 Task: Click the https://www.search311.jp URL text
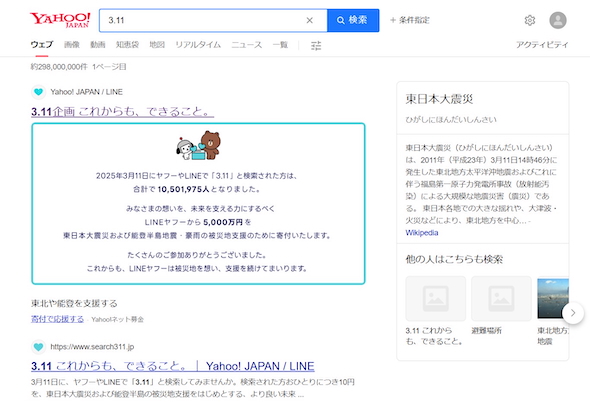[92, 347]
